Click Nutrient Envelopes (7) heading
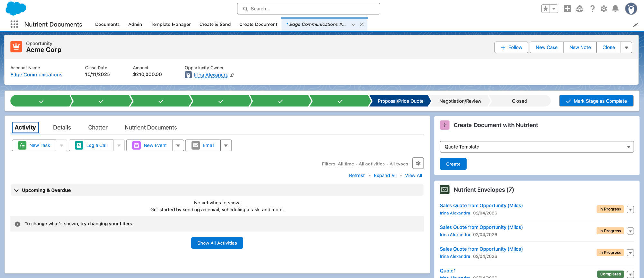The image size is (644, 278). pos(484,190)
